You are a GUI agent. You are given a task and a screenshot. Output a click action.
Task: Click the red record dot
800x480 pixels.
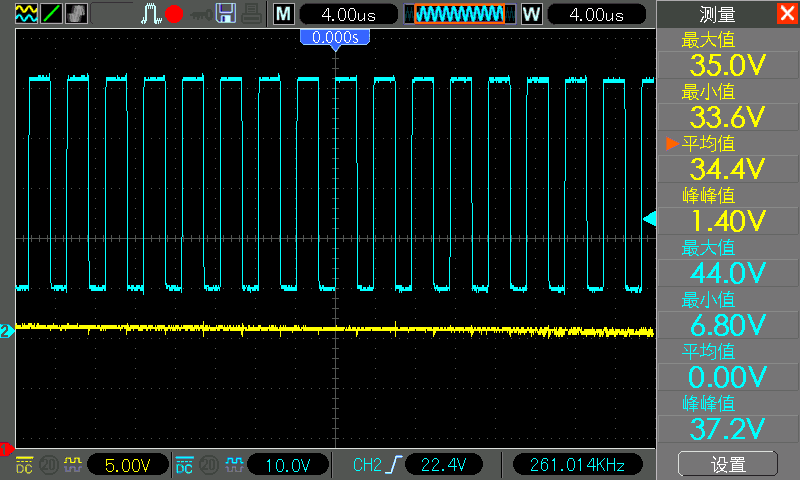click(x=174, y=14)
